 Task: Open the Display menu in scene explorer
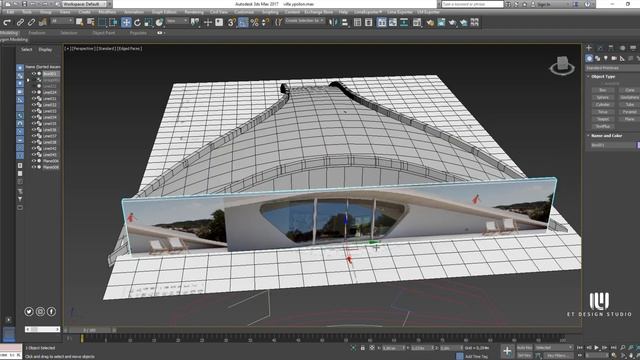[x=45, y=49]
